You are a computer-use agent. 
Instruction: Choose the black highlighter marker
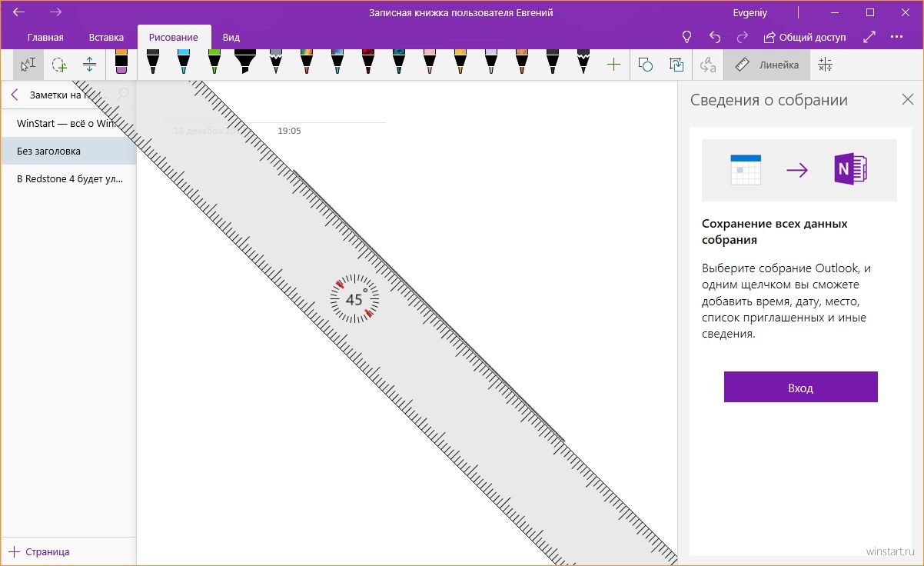(x=244, y=62)
